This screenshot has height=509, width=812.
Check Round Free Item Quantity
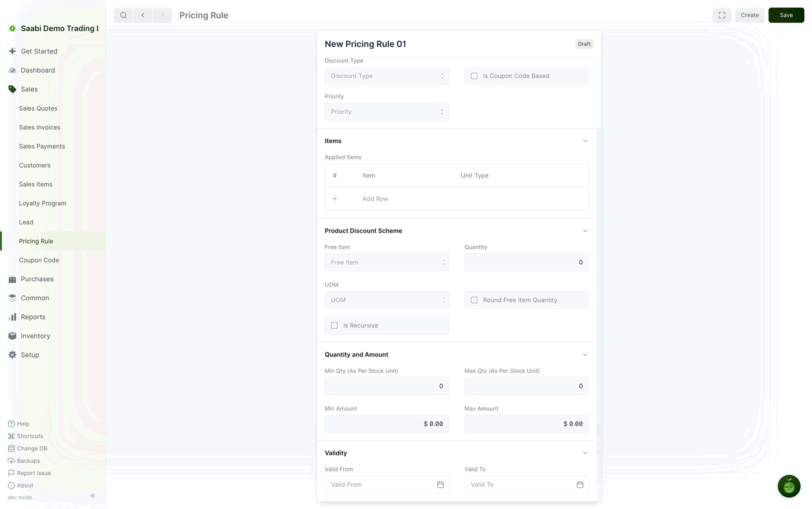474,300
